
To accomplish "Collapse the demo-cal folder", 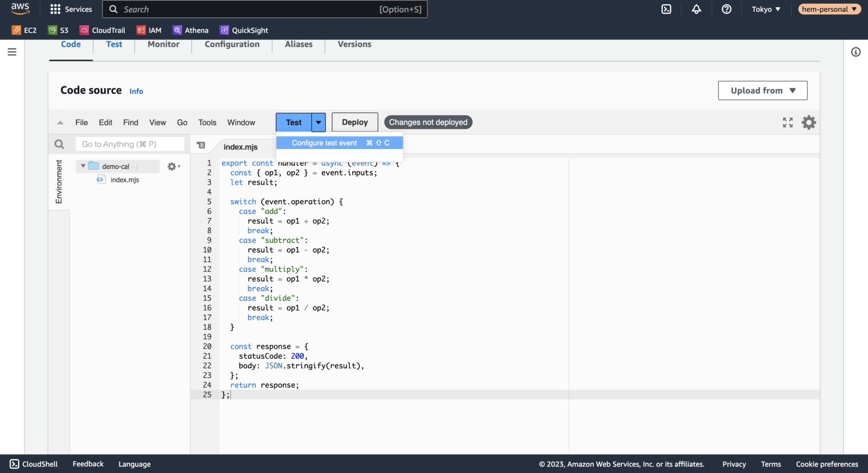I will [83, 166].
